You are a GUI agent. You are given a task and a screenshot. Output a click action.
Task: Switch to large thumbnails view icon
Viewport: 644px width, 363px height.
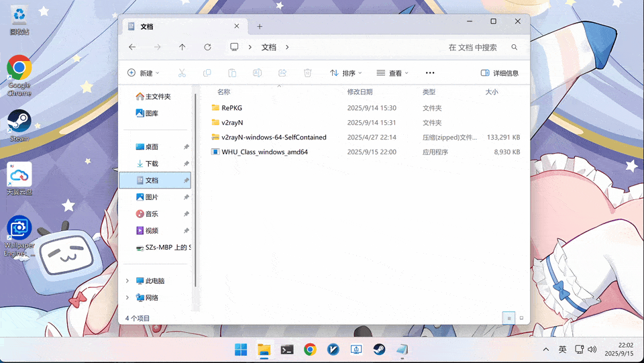coord(522,318)
